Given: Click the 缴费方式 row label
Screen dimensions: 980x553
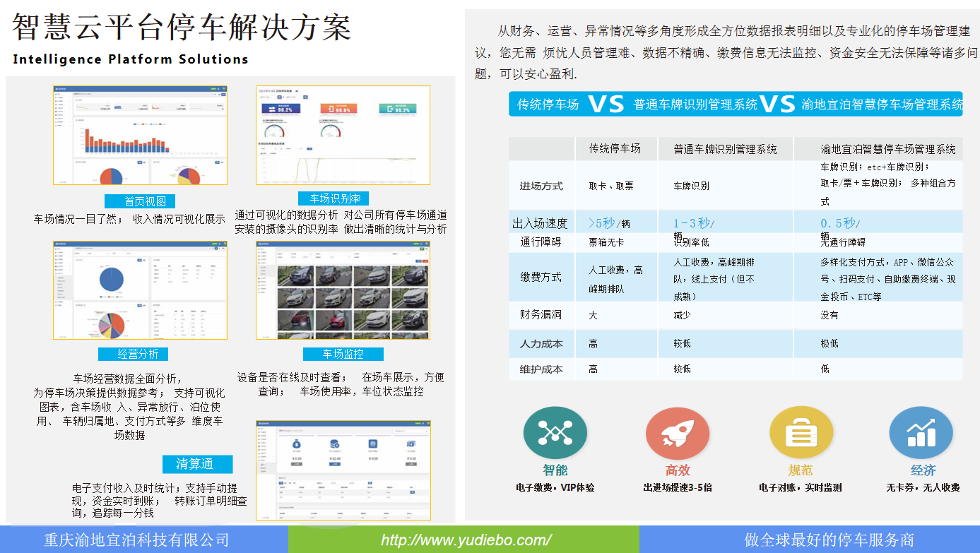Looking at the screenshot, I should coord(541,278).
